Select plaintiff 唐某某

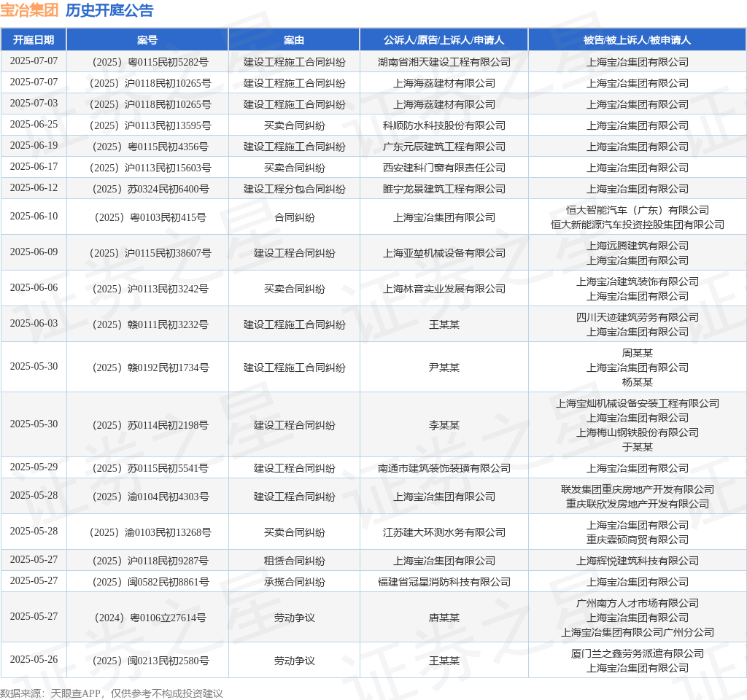[444, 618]
